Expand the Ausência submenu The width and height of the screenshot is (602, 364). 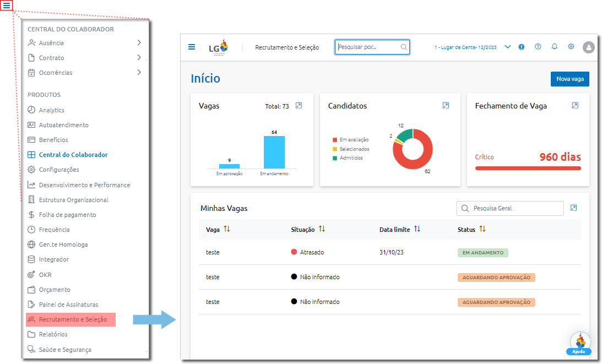coord(139,42)
